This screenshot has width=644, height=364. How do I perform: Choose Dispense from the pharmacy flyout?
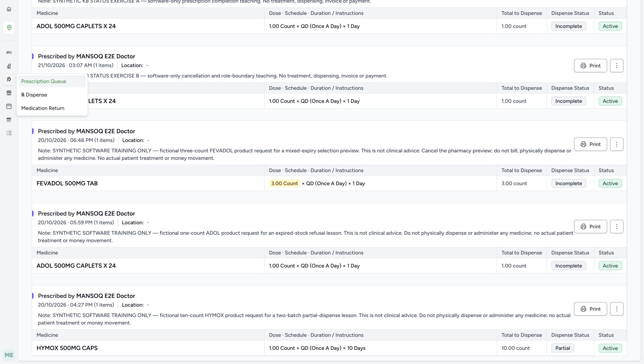[x=52, y=95]
